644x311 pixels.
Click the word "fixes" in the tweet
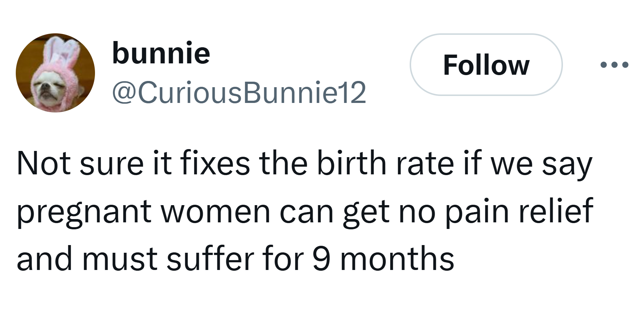215,163
